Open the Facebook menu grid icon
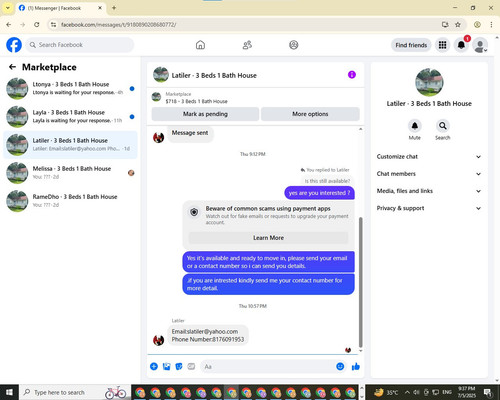 pyautogui.click(x=442, y=45)
